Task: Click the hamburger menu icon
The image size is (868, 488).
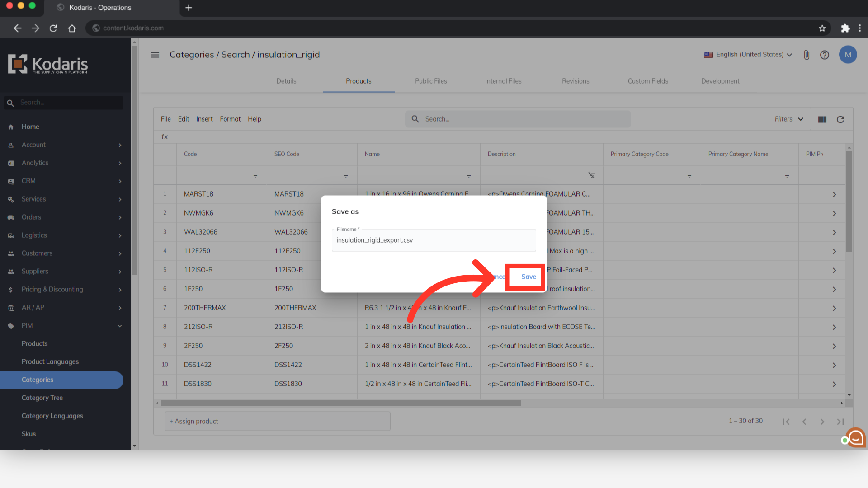Action: coord(155,55)
